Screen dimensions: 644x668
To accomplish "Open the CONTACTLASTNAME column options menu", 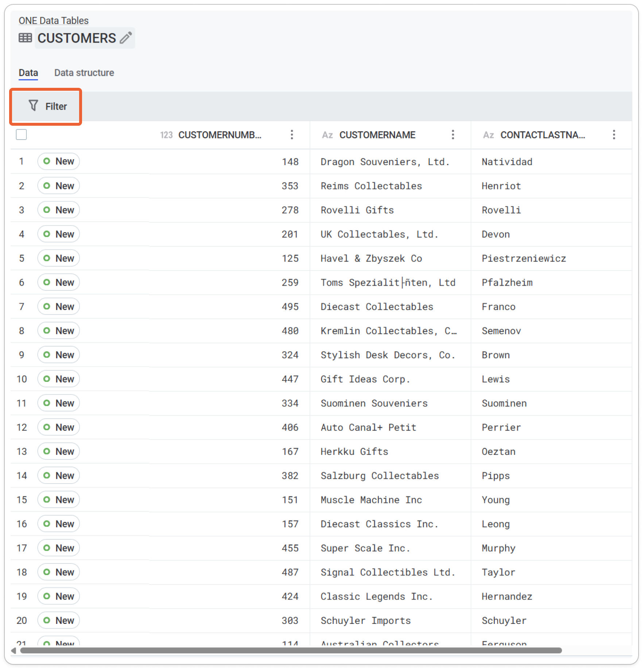I will 614,135.
